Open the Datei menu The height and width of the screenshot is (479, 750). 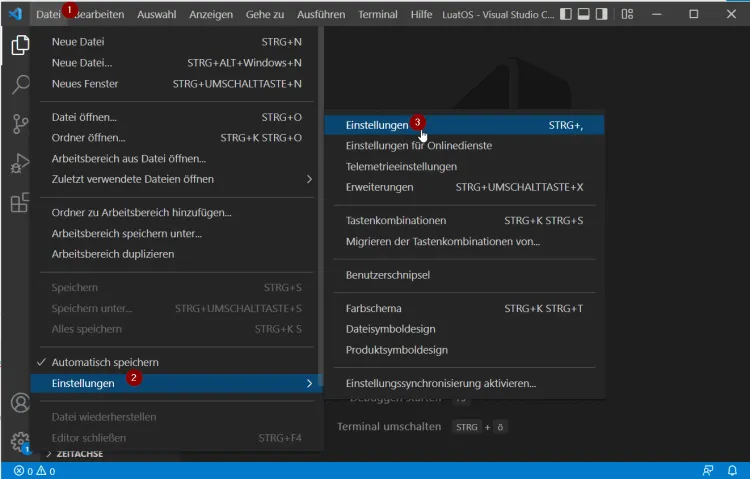pos(48,14)
